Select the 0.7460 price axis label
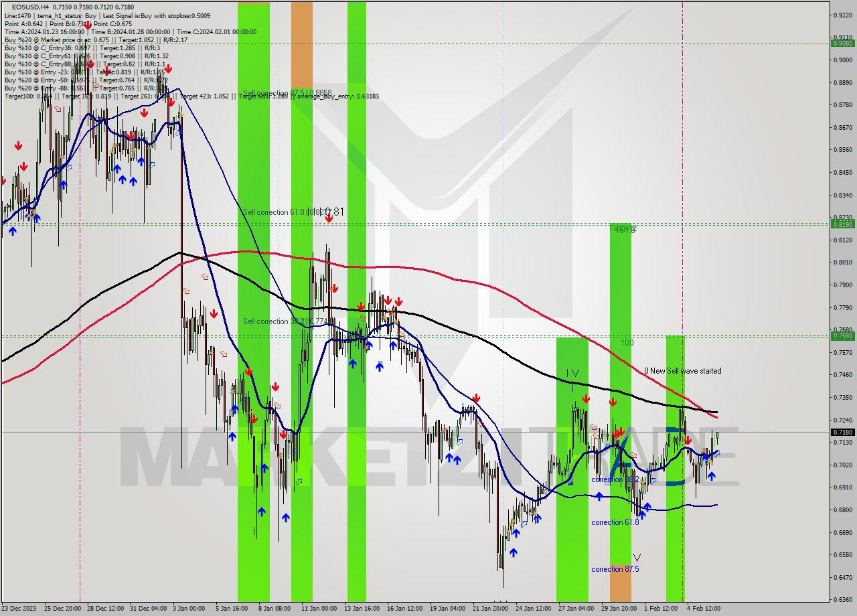This screenshot has height=616, width=857. 842,375
